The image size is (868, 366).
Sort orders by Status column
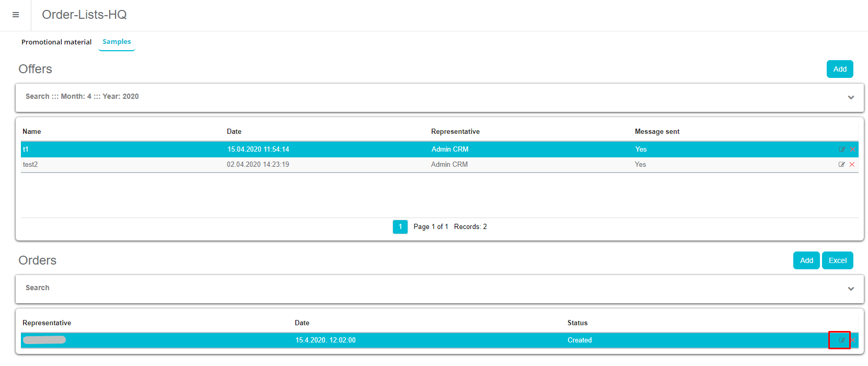[577, 323]
